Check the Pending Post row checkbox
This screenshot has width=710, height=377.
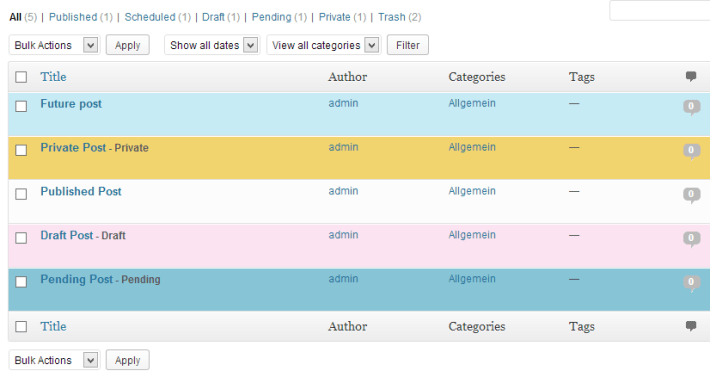(x=21, y=282)
